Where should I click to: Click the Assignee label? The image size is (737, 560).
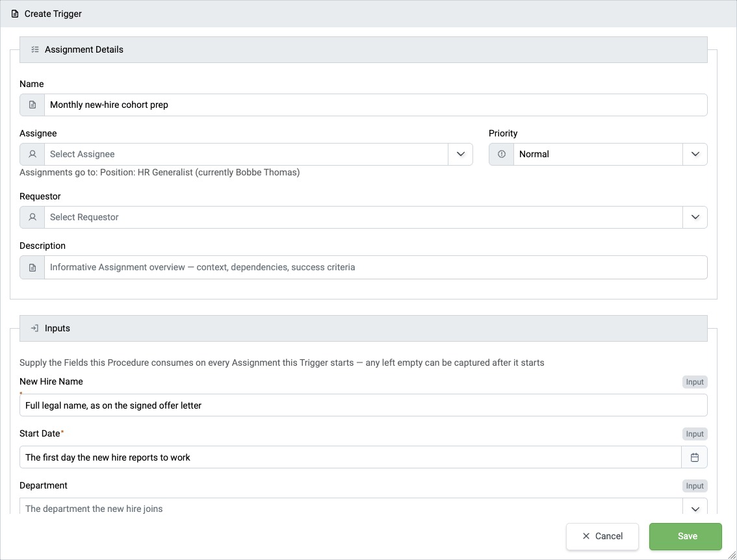coord(38,133)
